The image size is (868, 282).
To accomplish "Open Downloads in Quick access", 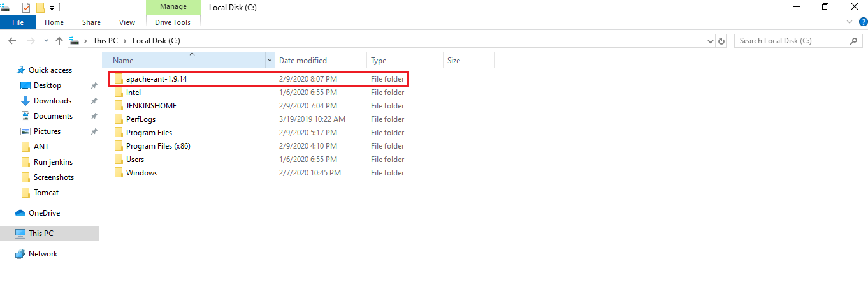I will point(52,101).
